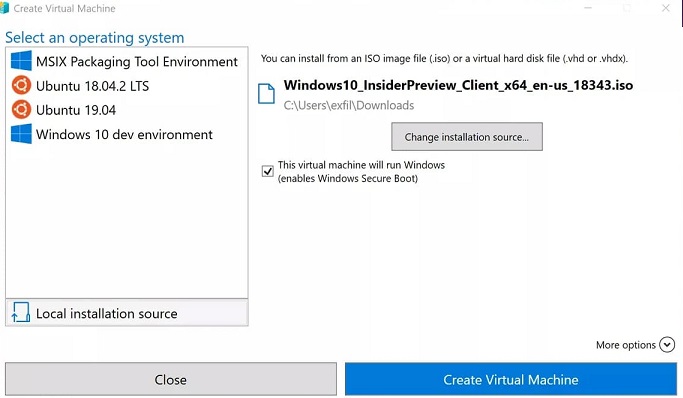
Task: Select Local installation source option
Action: [127, 313]
